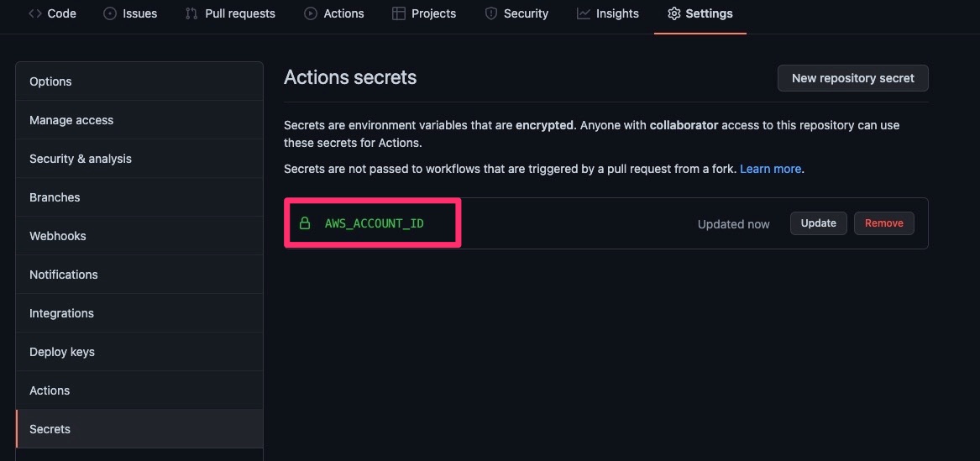Click the New repository secret button
This screenshot has width=980, height=461.
(852, 78)
